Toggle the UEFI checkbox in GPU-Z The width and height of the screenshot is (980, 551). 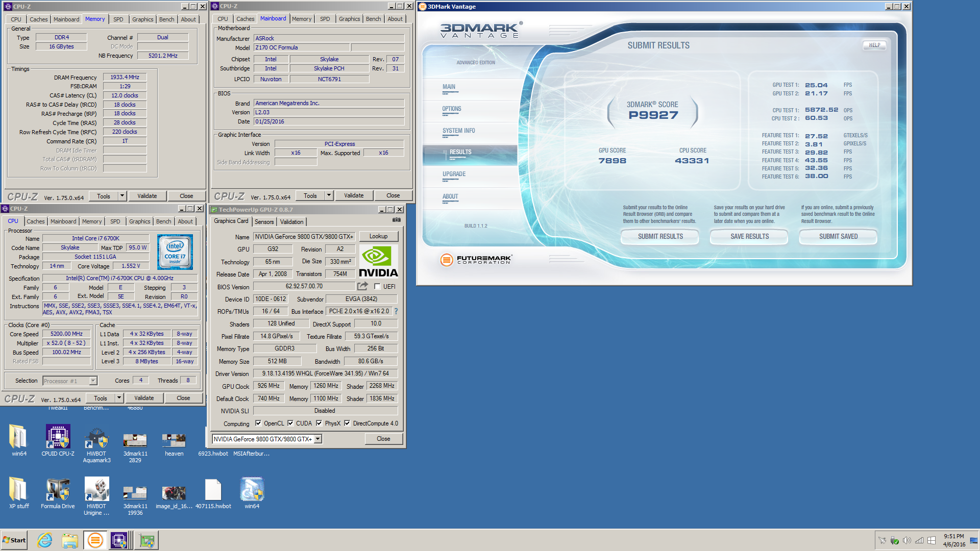click(x=377, y=287)
